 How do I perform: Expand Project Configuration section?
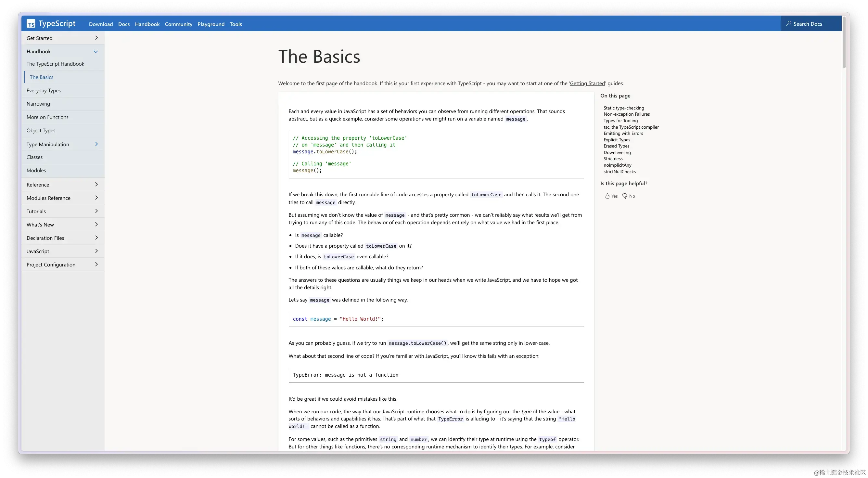pos(96,264)
